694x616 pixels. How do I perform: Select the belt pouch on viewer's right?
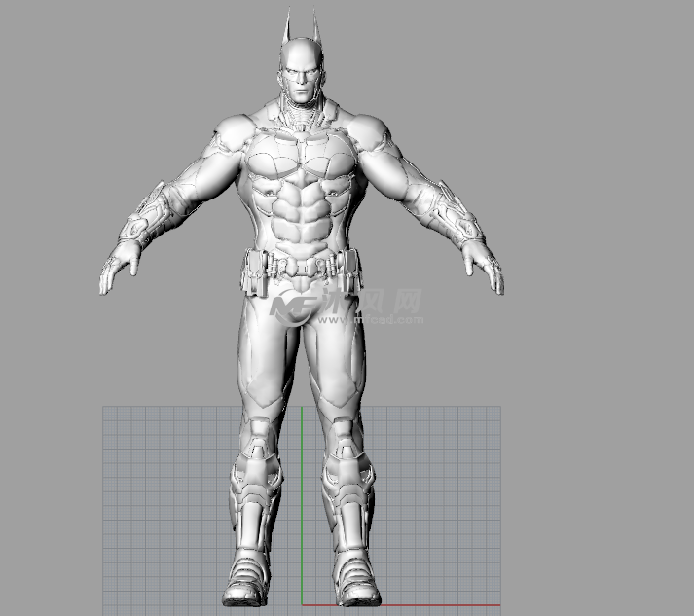click(x=347, y=265)
